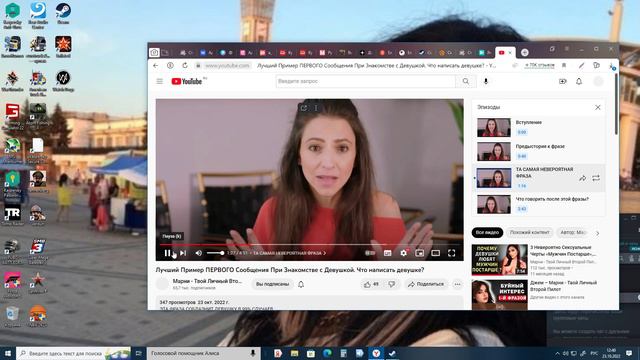This screenshot has height=360, width=640.
Task: Share the current chapter via arrow icon
Action: (x=582, y=178)
